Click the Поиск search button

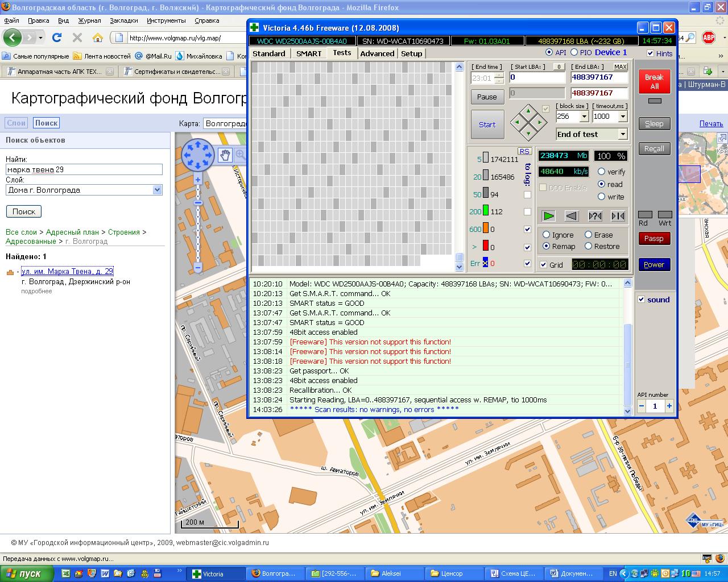24,211
